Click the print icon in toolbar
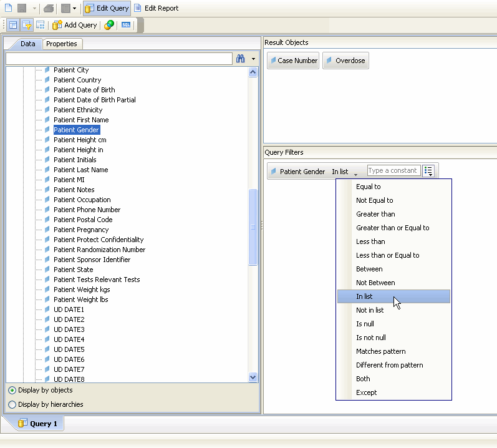This screenshot has width=497, height=448. (x=49, y=8)
